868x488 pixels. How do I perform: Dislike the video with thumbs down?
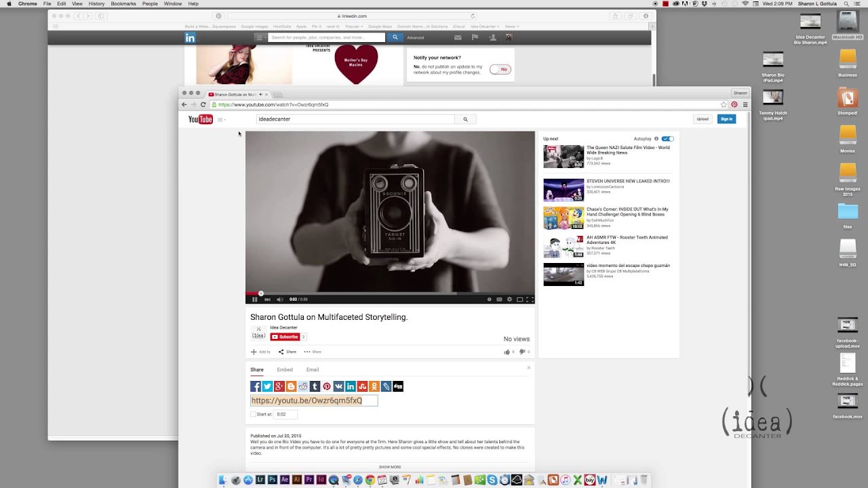tap(521, 352)
